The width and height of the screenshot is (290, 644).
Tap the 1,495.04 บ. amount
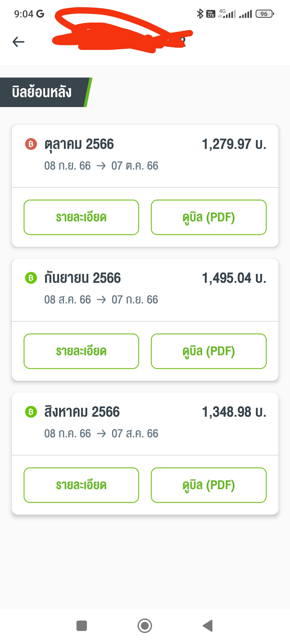(x=234, y=278)
